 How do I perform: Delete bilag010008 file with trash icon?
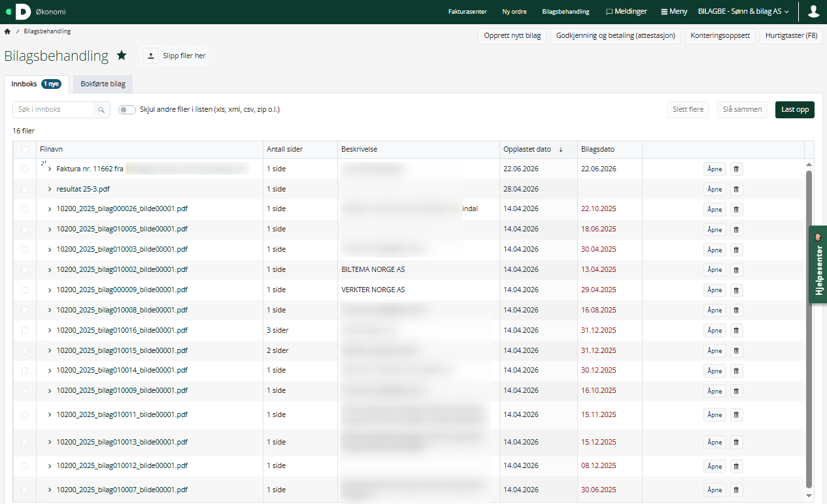[x=736, y=310]
